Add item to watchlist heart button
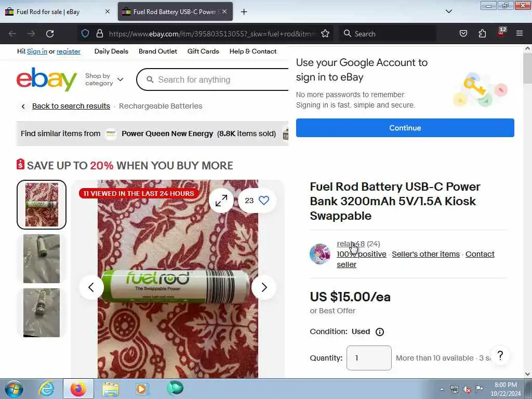This screenshot has width=532, height=399. (x=257, y=201)
